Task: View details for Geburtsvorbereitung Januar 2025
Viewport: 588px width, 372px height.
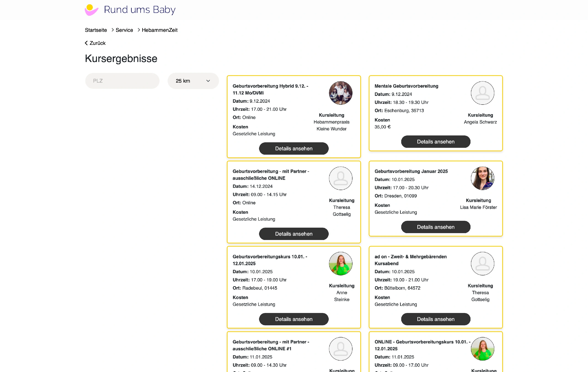Action: 436,227
